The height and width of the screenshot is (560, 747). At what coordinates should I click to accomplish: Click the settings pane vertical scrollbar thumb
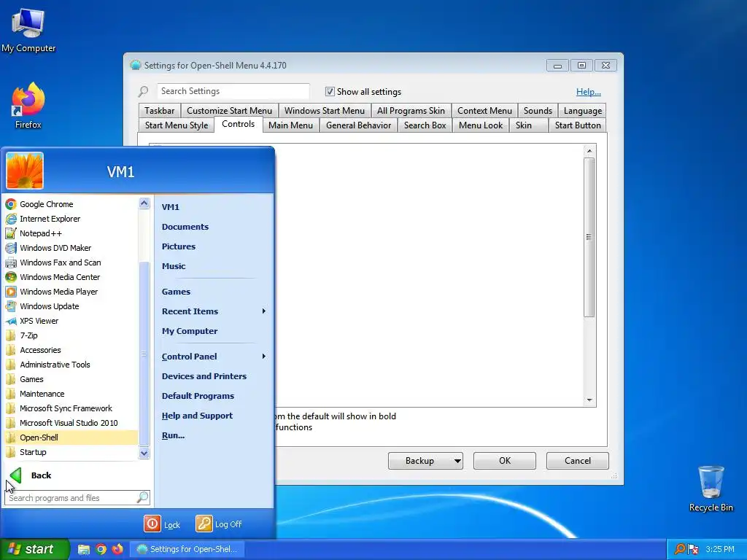pyautogui.click(x=589, y=237)
